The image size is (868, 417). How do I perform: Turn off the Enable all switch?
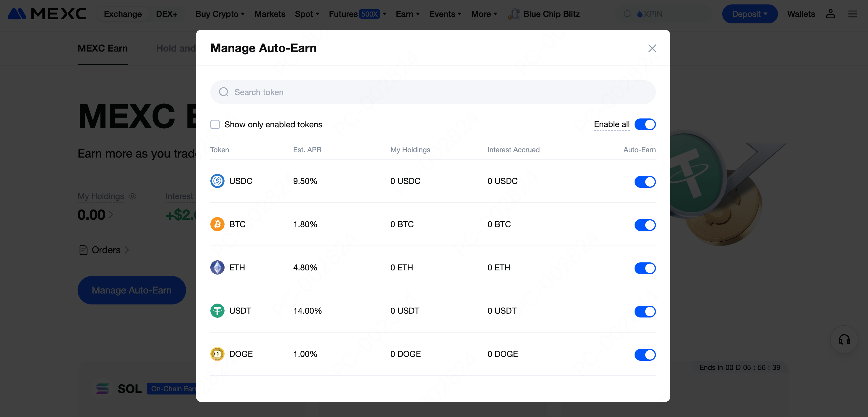click(x=645, y=125)
